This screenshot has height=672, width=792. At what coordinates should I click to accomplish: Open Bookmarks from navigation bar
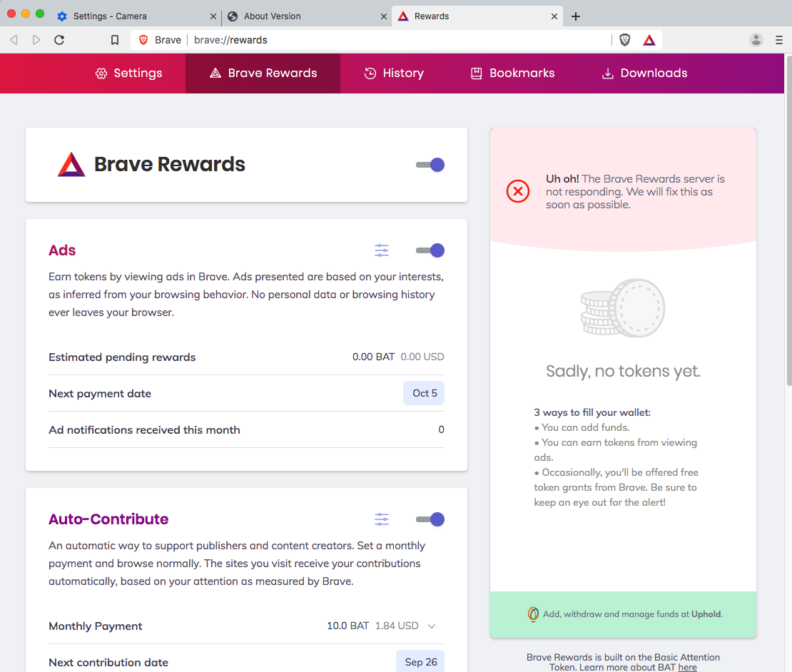pos(513,73)
